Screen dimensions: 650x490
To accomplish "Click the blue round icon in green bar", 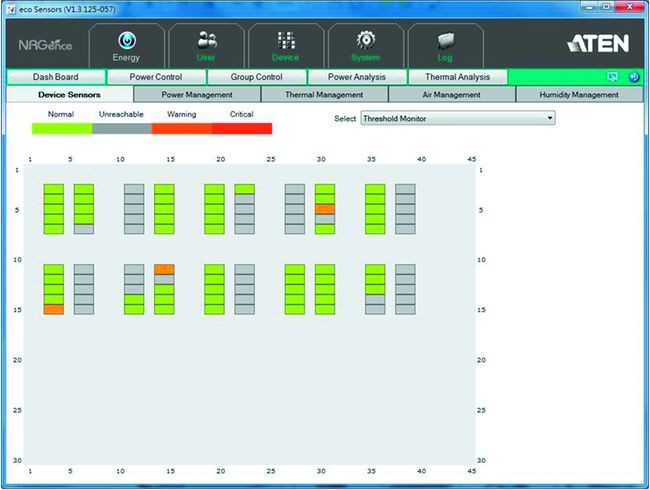I will [x=634, y=77].
